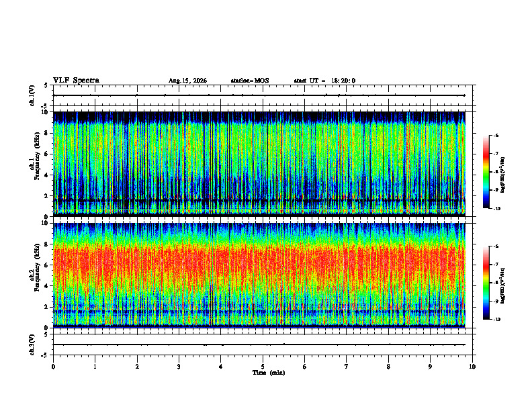Click the "6" kHz tick on ch.2 spectrogram axis

click(47, 265)
